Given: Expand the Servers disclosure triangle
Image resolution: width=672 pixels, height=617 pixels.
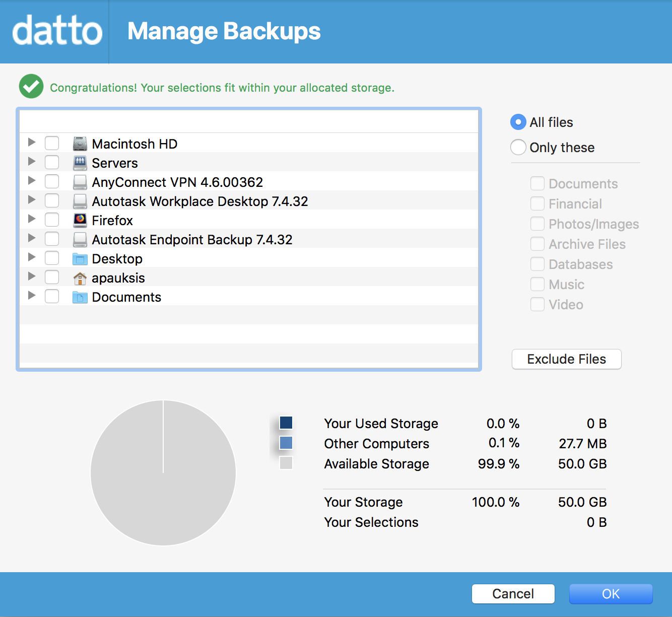Looking at the screenshot, I should coord(32,162).
